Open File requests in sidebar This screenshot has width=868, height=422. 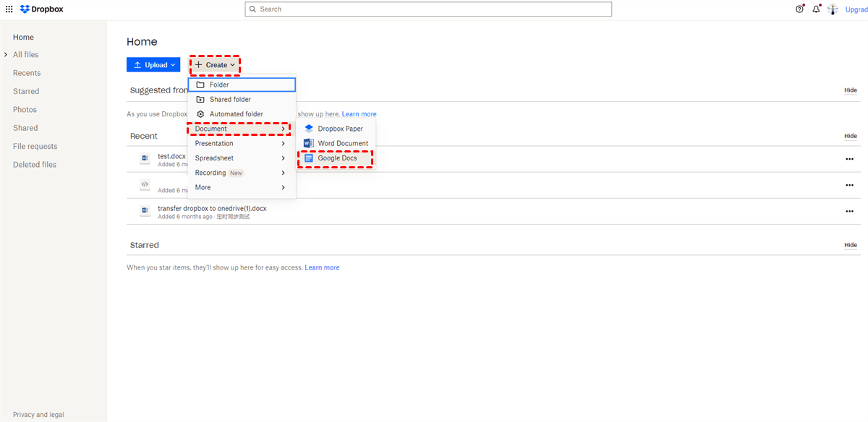(35, 147)
